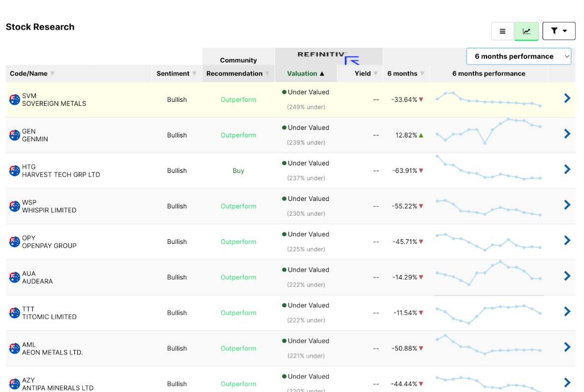The height and width of the screenshot is (392, 584).
Task: Switch to the chart view icon
Action: 526,32
